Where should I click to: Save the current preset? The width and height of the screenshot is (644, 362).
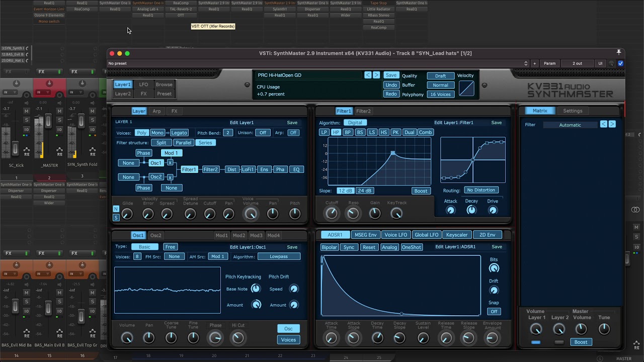(x=391, y=75)
